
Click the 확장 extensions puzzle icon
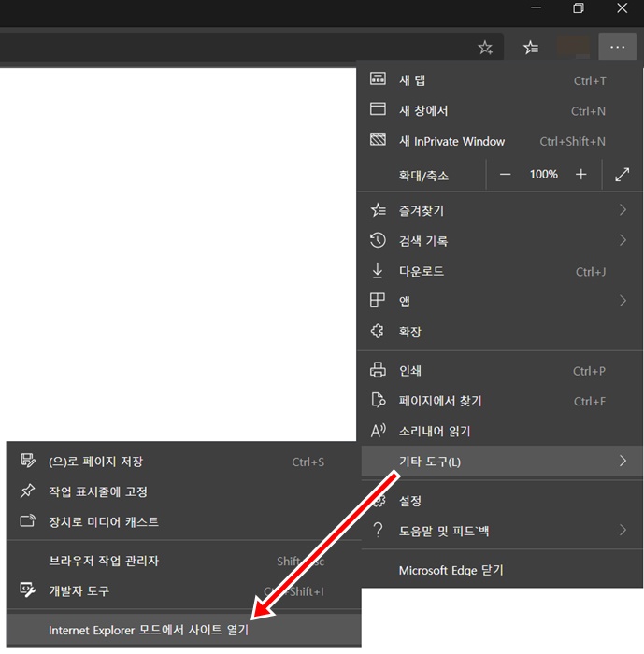pyautogui.click(x=378, y=331)
